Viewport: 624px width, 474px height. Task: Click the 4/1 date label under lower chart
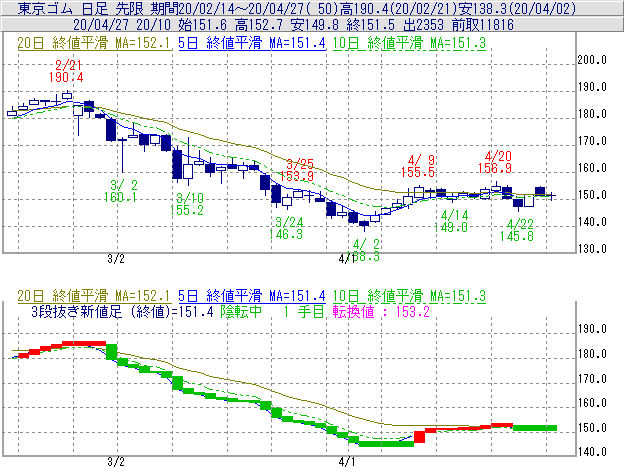[347, 462]
